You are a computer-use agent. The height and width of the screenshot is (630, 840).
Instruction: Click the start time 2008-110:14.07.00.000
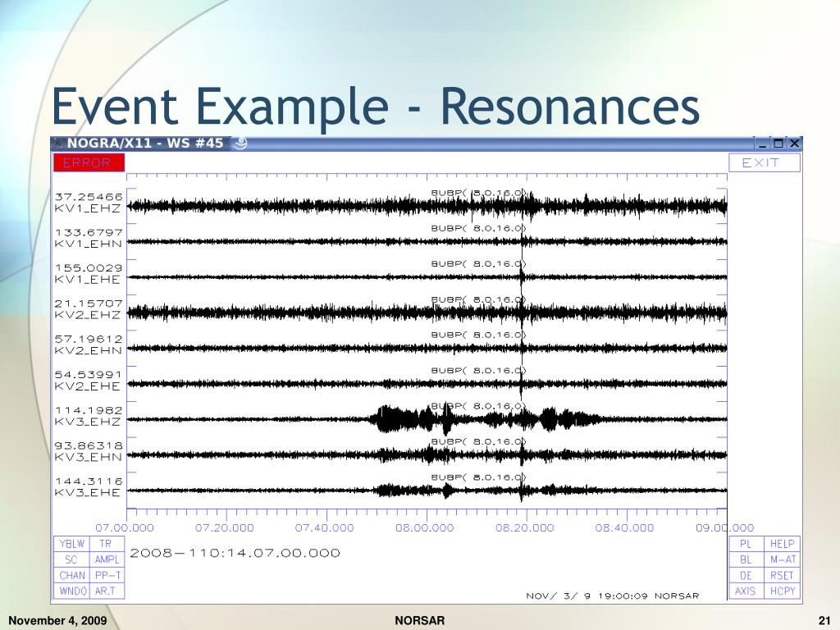click(235, 553)
